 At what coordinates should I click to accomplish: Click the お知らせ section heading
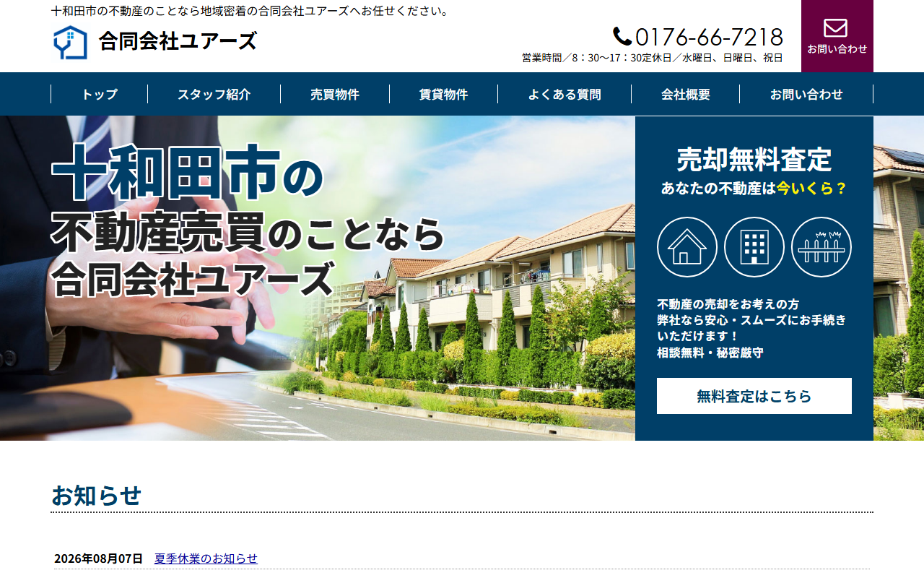pyautogui.click(x=96, y=496)
